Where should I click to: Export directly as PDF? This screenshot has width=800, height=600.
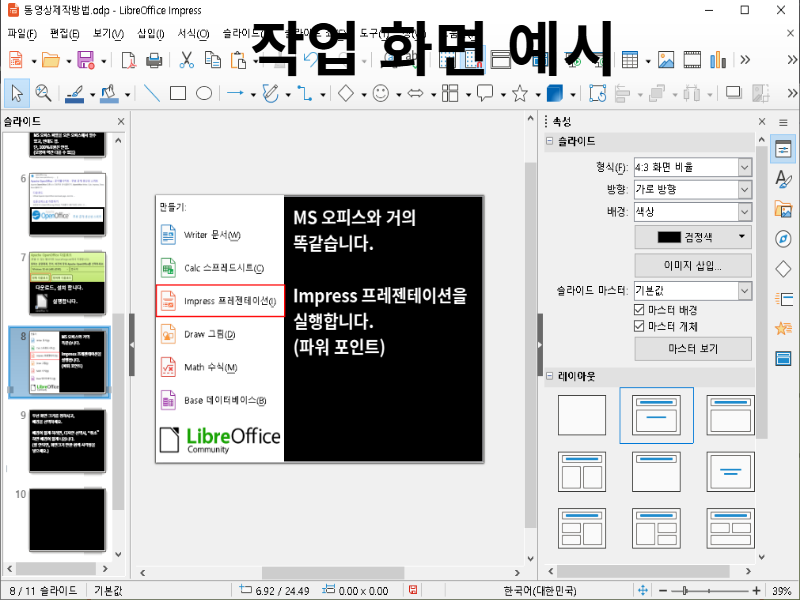point(128,60)
